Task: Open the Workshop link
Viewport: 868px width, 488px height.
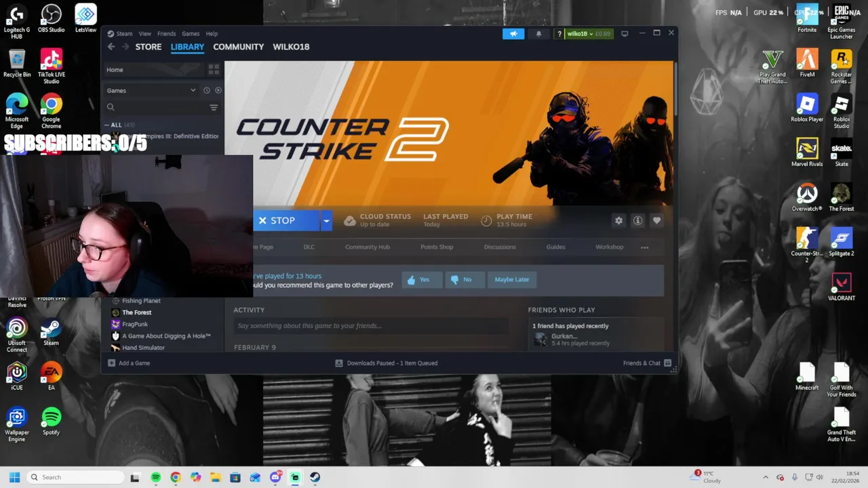Action: (609, 247)
